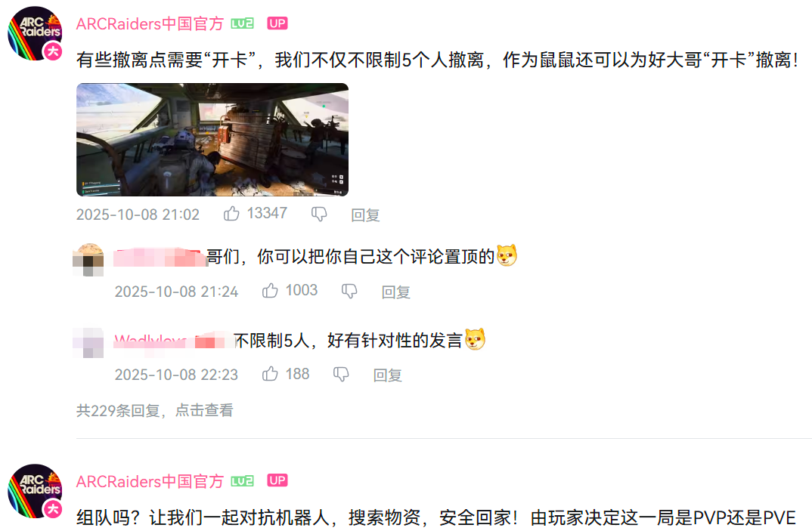Dislike the reply posted at 21:24
Screen dimensions: 812x528
pos(349,291)
